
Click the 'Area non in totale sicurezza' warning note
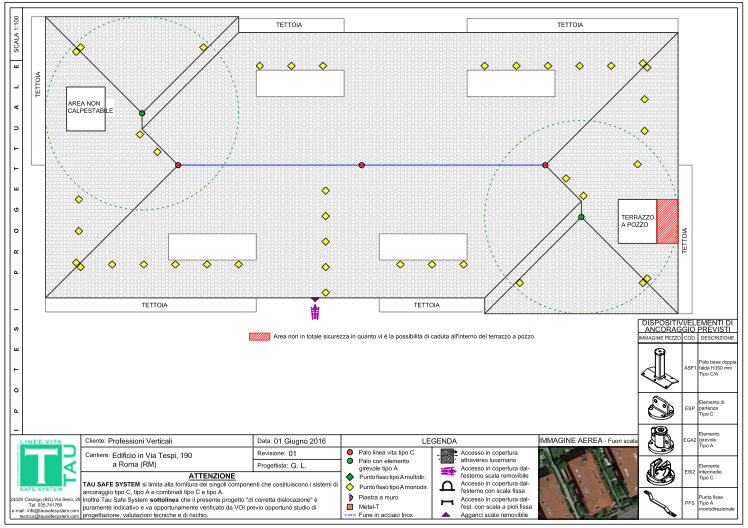404,337
